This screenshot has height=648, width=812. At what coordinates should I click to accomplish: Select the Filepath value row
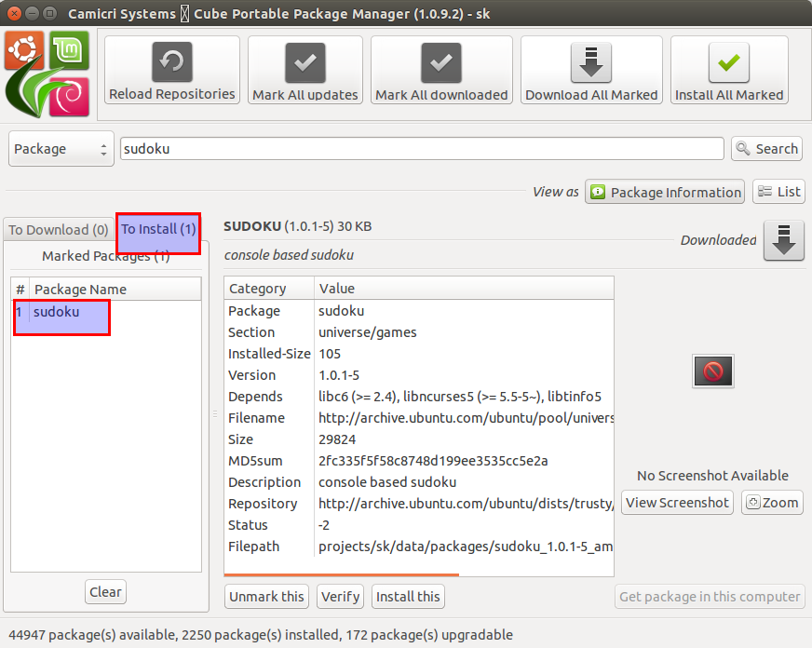coord(466,547)
